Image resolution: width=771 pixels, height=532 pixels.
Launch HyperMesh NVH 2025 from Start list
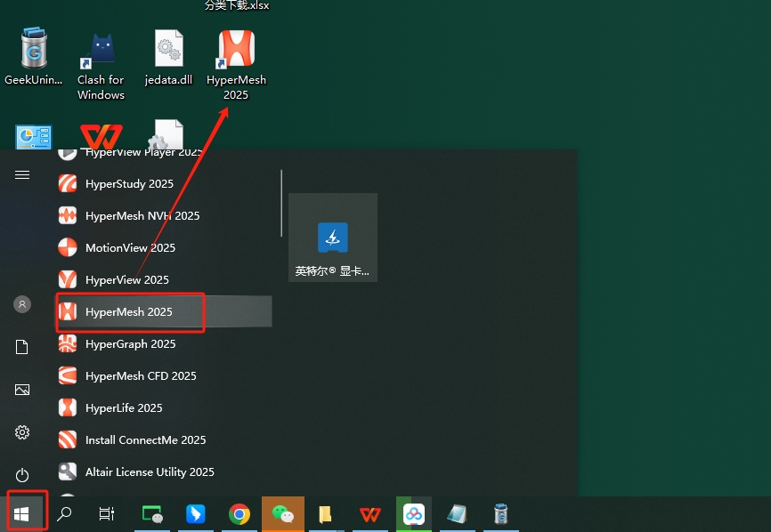(163, 215)
